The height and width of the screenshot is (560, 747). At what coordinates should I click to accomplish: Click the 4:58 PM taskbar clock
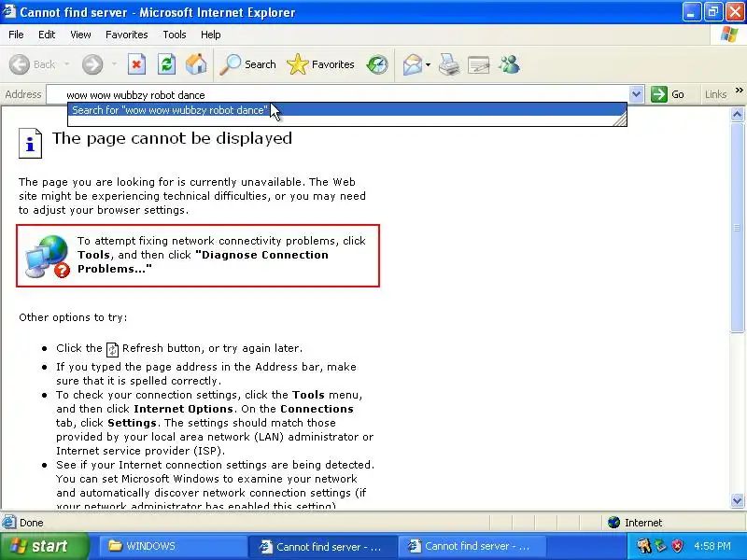pos(712,546)
